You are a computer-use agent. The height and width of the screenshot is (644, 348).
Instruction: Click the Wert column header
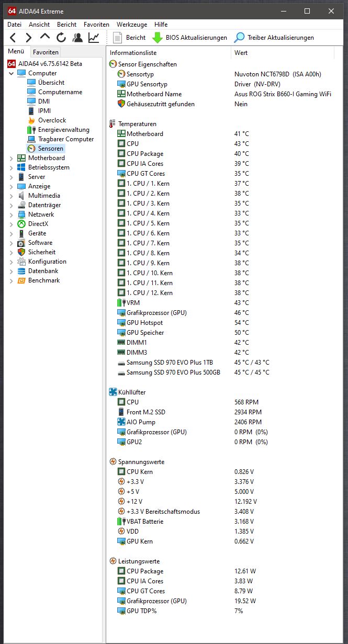[x=283, y=53]
